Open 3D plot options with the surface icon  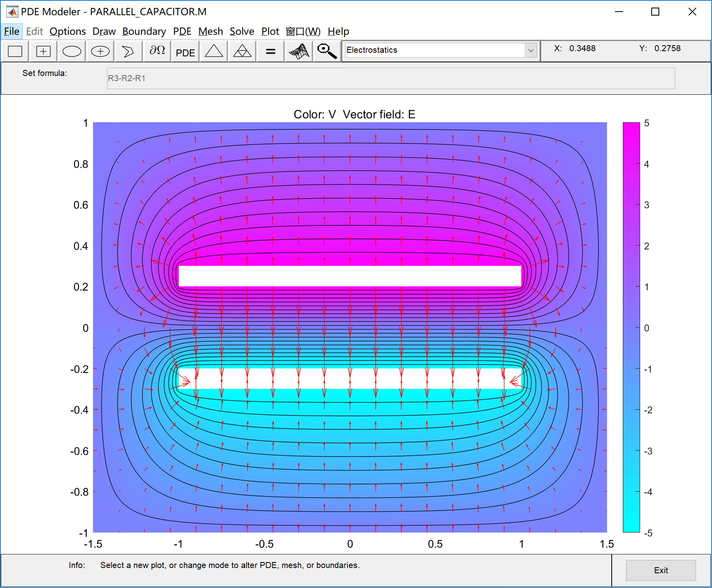pyautogui.click(x=298, y=51)
